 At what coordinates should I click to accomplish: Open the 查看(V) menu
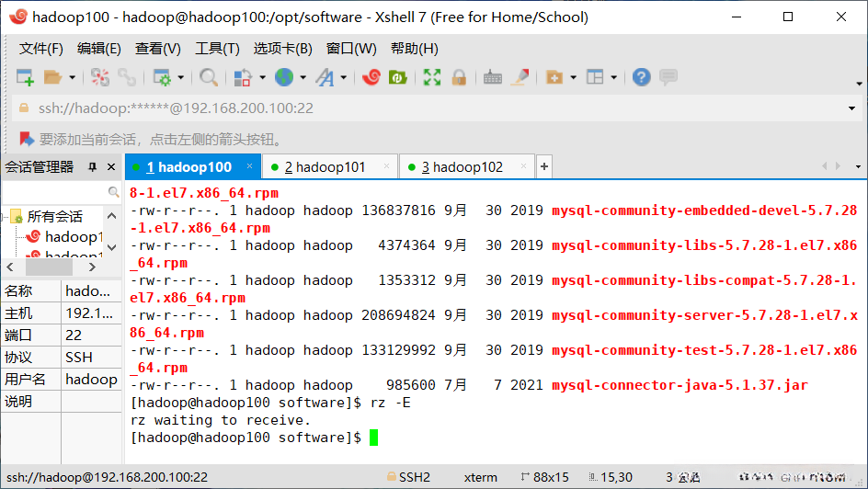[x=158, y=49]
